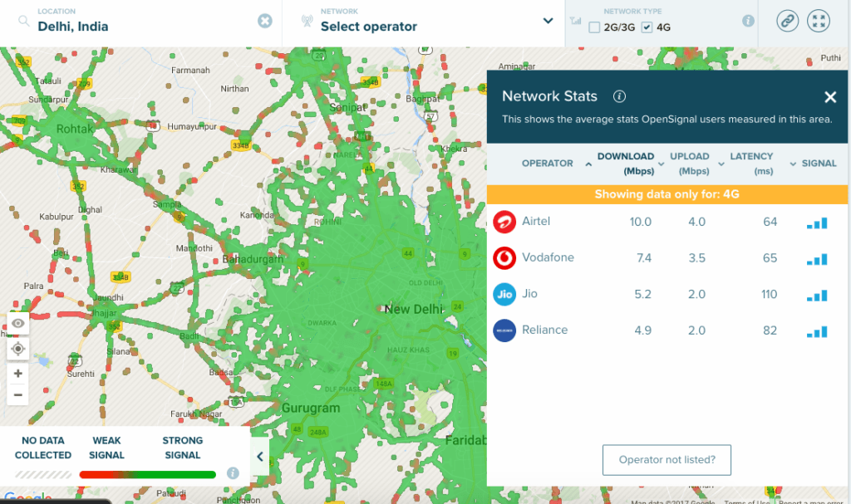Click Vodafone download value 7.4

click(644, 258)
